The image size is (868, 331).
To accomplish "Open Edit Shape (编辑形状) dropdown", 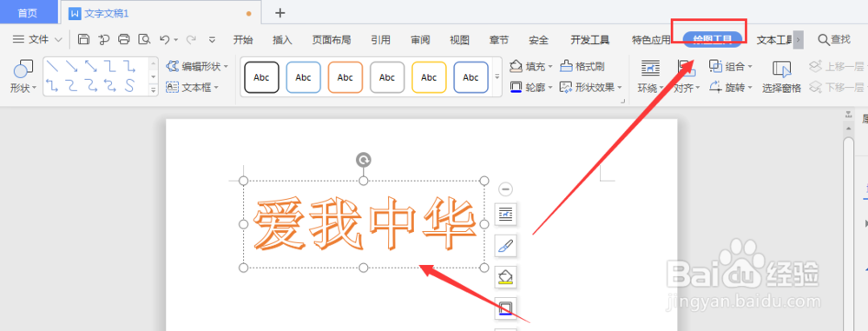I will [197, 67].
